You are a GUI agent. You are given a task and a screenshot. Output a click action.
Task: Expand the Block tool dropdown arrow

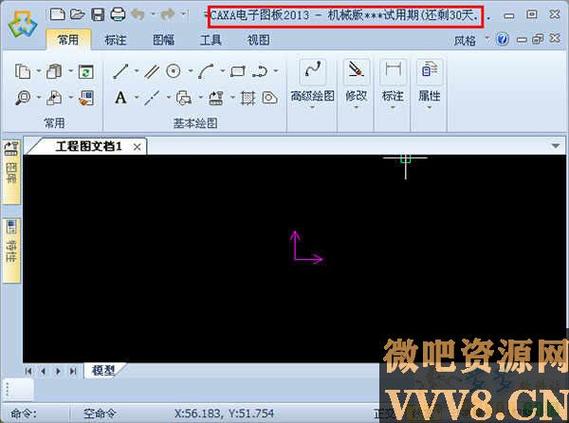coord(200,98)
